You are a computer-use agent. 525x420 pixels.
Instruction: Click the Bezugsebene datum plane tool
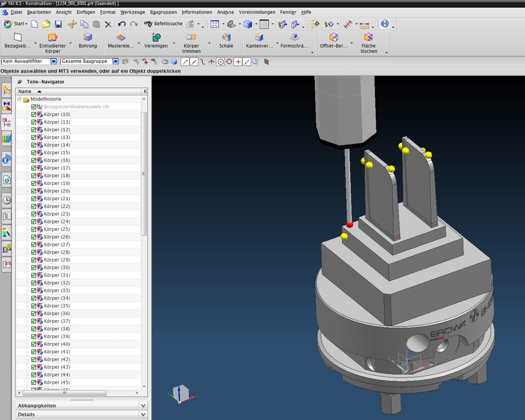pyautogui.click(x=18, y=41)
